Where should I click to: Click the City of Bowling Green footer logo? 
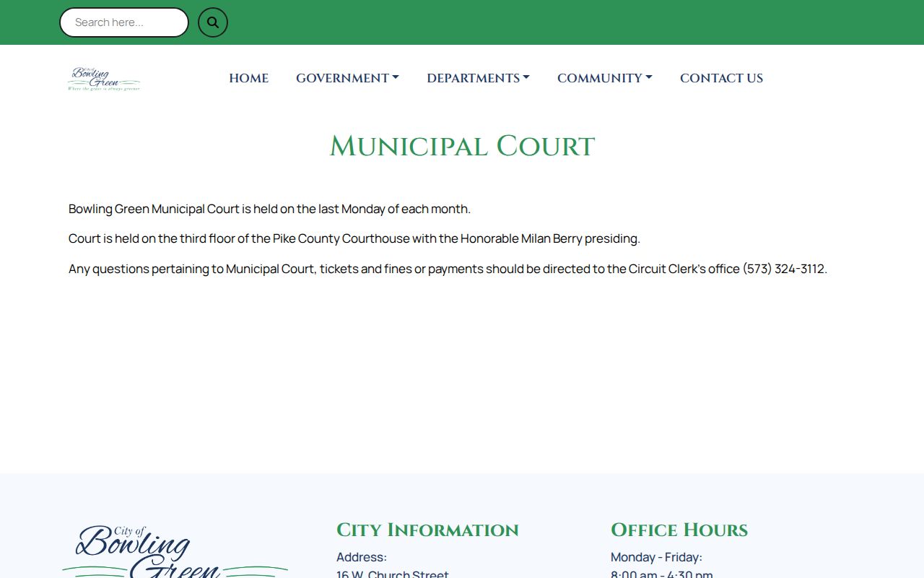pyautogui.click(x=175, y=551)
